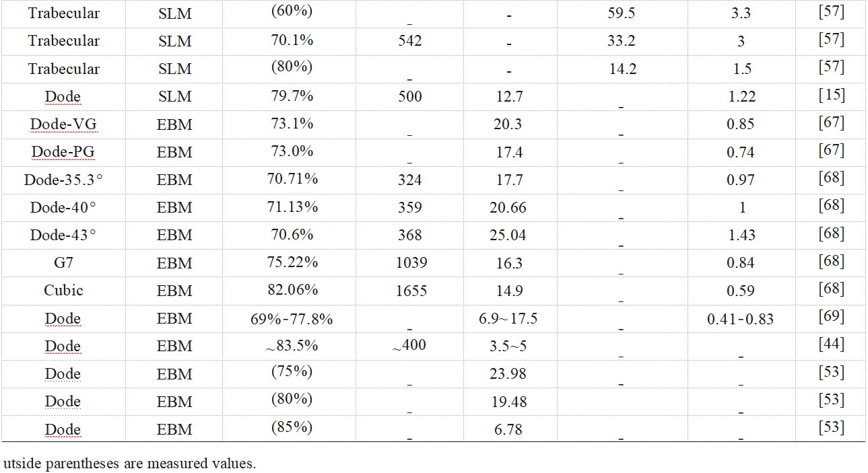Open citation [68] in the G7 row
The height and width of the screenshot is (473, 868).
831,261
